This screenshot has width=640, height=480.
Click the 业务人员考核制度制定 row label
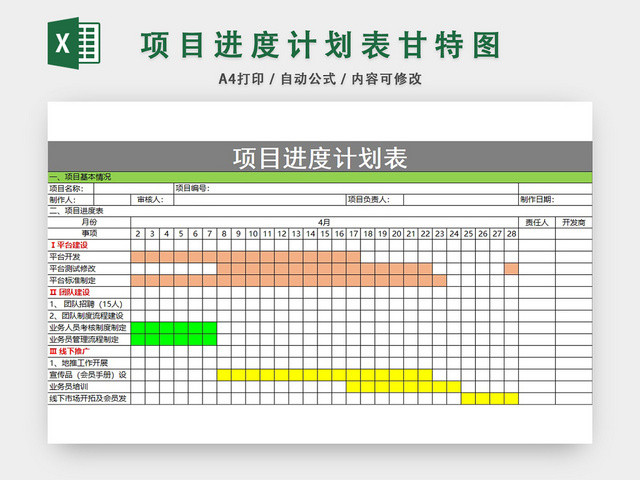tap(89, 328)
